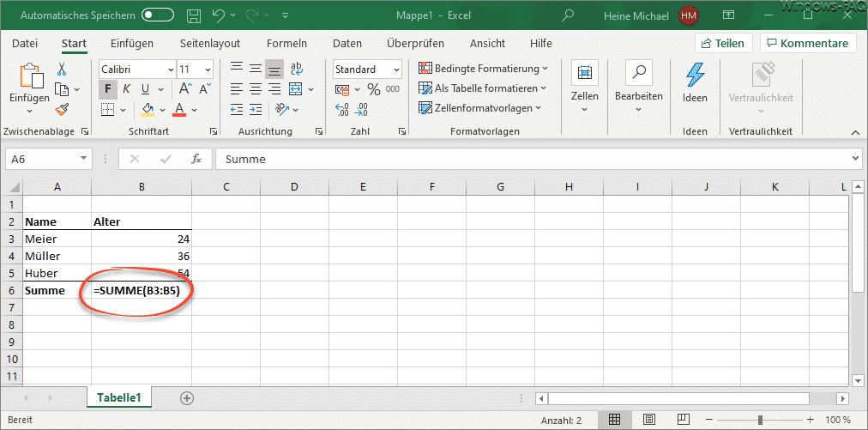Viewport: 868px width, 430px height.
Task: Open font color dropdown arrow
Action: pos(195,110)
